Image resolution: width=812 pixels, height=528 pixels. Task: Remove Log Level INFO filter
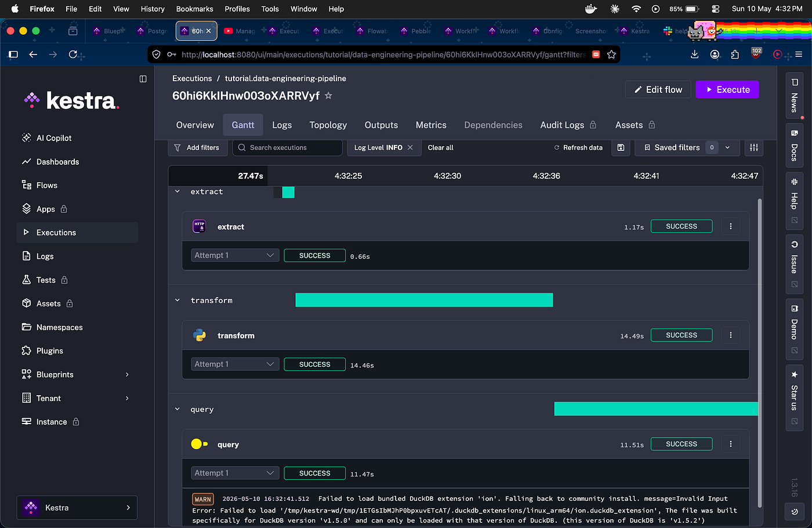click(x=410, y=148)
